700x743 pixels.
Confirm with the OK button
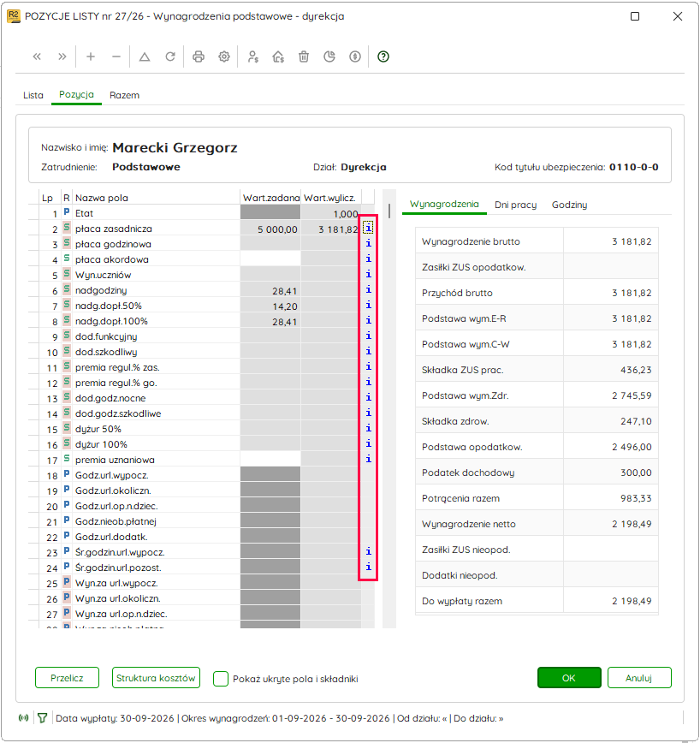569,678
